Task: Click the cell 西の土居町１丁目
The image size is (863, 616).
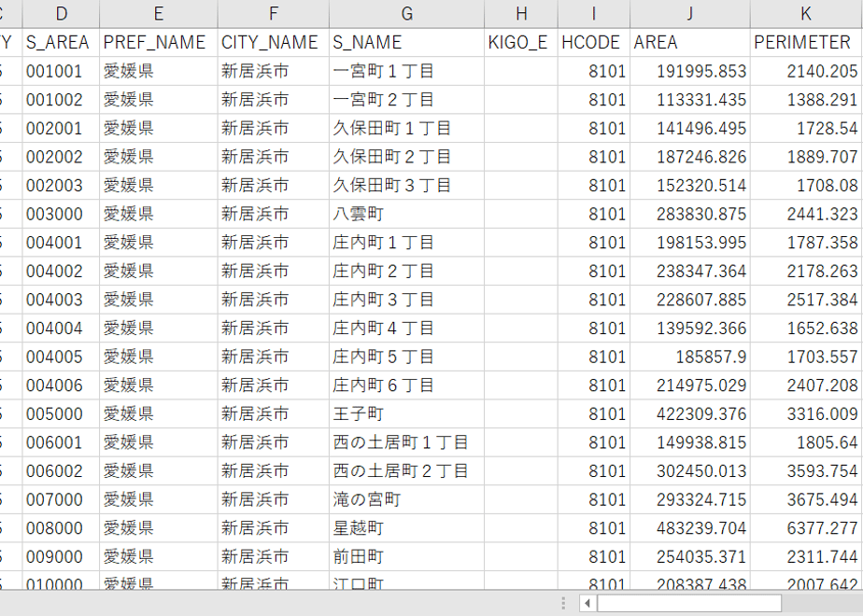Action: click(406, 442)
